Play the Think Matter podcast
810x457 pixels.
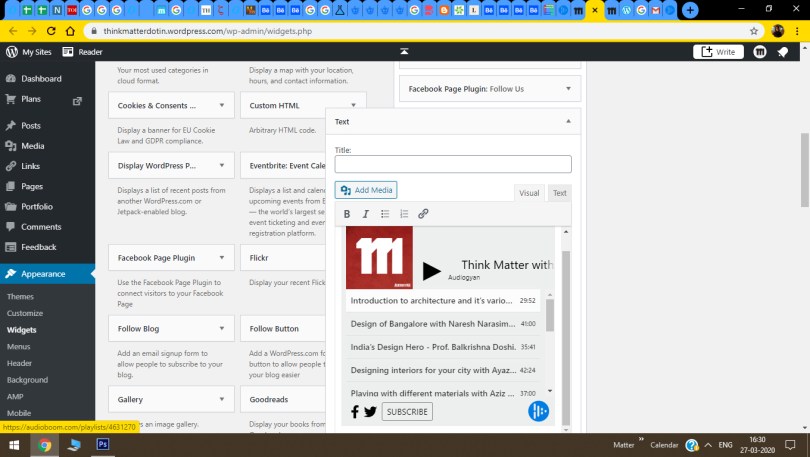(x=431, y=271)
